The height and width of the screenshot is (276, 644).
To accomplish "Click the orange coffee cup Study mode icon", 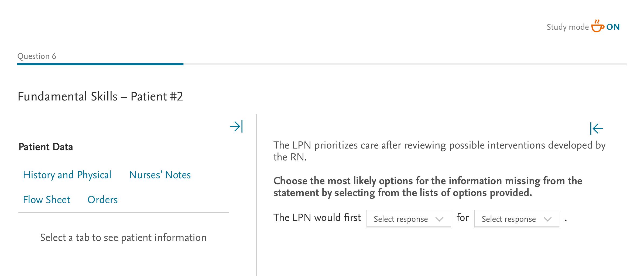I will (x=597, y=26).
